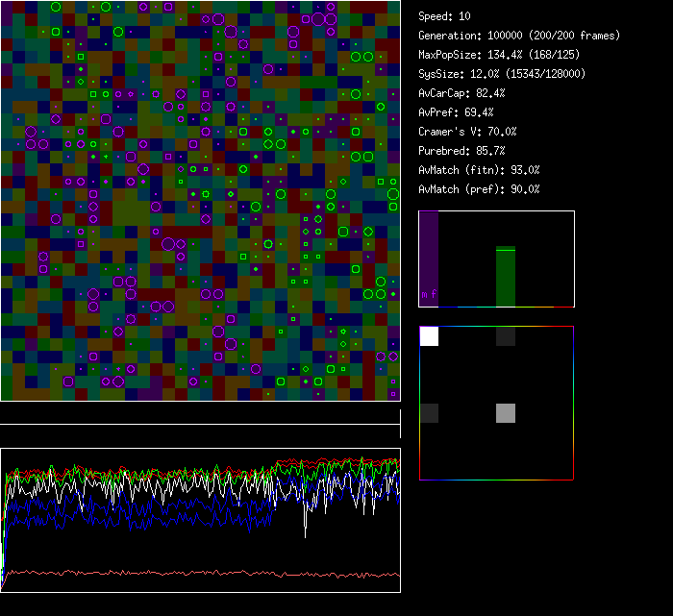Click the AvPref 69.4% statistic

(456, 112)
